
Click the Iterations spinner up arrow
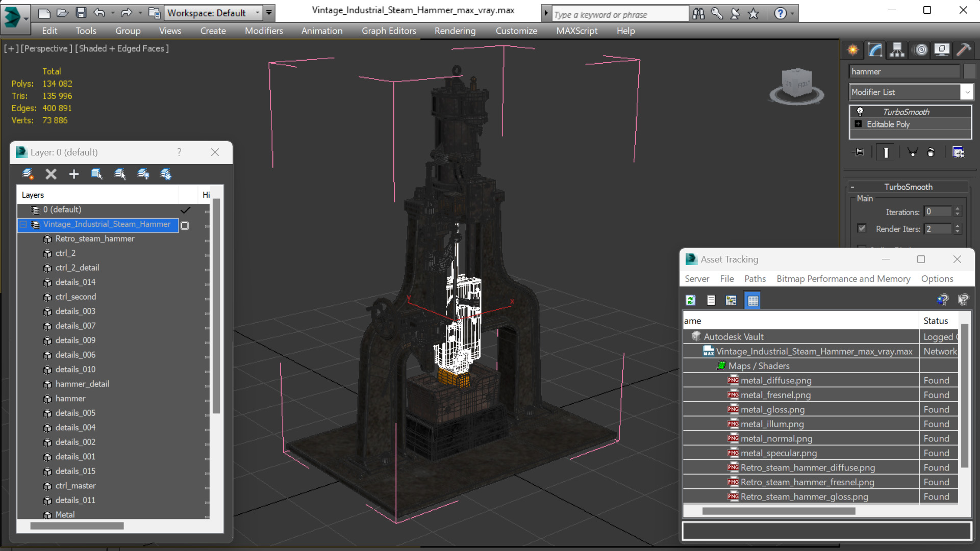coord(958,209)
